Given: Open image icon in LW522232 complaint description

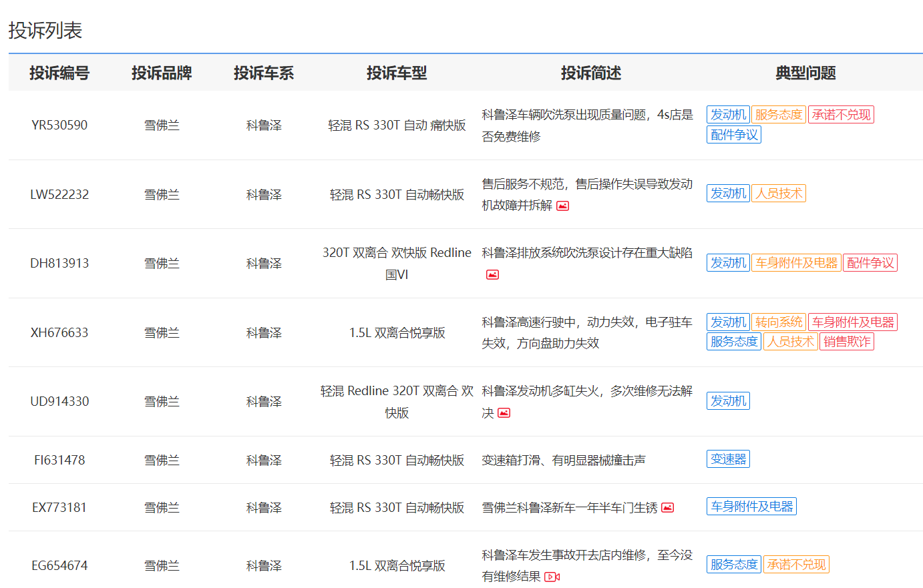Looking at the screenshot, I should [562, 206].
